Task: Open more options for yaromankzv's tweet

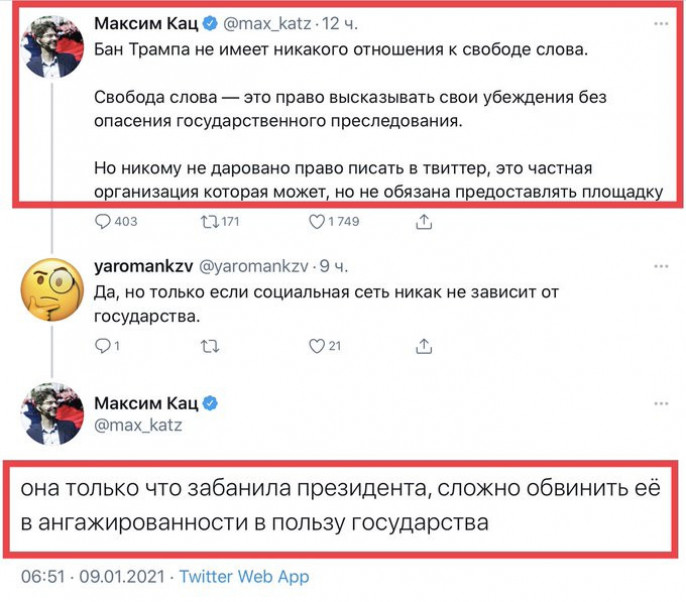Action: click(660, 267)
